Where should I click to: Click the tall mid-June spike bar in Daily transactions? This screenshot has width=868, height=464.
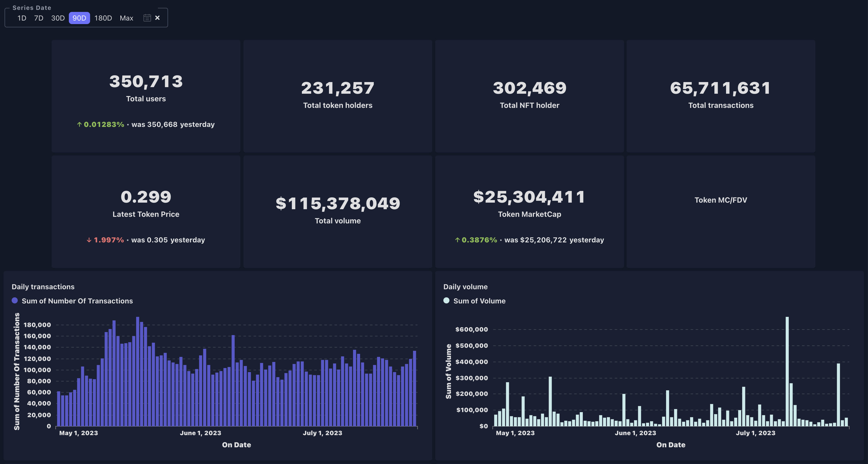(x=233, y=380)
